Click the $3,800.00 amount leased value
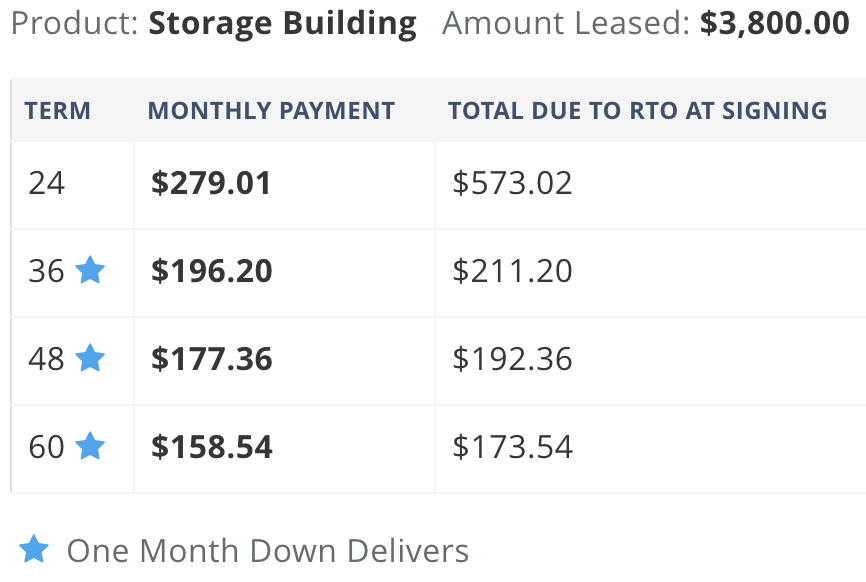The width and height of the screenshot is (866, 582). click(x=774, y=23)
